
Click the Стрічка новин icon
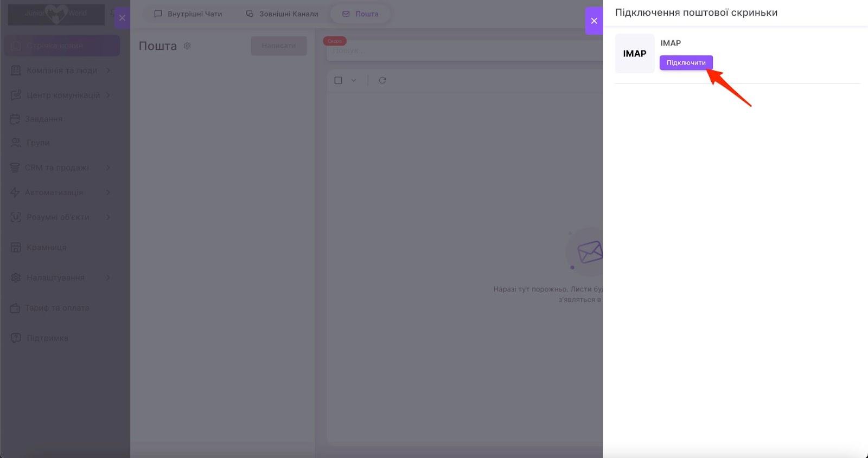(16, 46)
